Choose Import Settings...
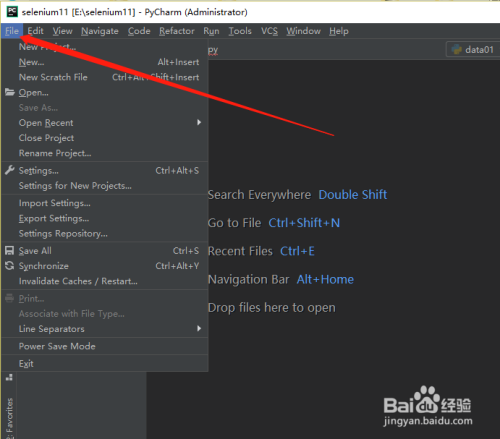Screen dimensions: 500x439 [x=105, y=203]
